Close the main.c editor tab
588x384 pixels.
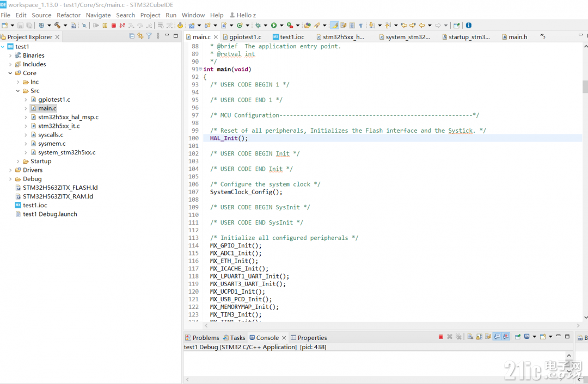pos(216,37)
